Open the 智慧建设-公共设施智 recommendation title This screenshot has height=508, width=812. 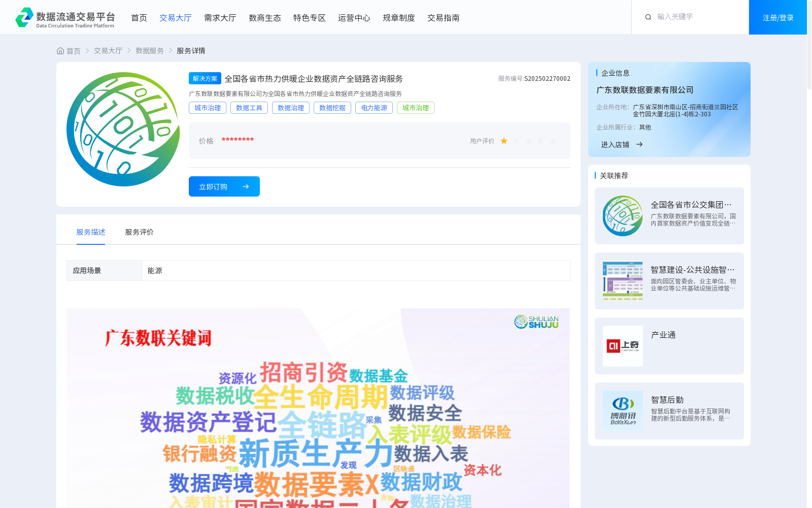point(693,270)
